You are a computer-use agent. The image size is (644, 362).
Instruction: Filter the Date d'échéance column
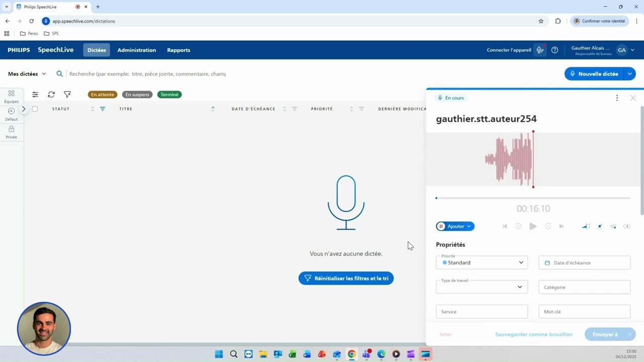click(294, 109)
